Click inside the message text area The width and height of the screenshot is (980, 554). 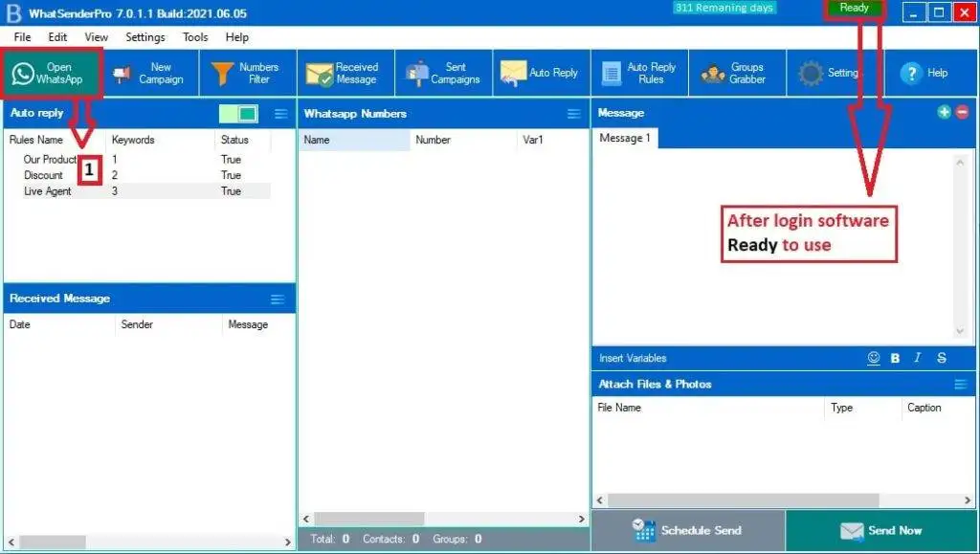tap(772, 247)
